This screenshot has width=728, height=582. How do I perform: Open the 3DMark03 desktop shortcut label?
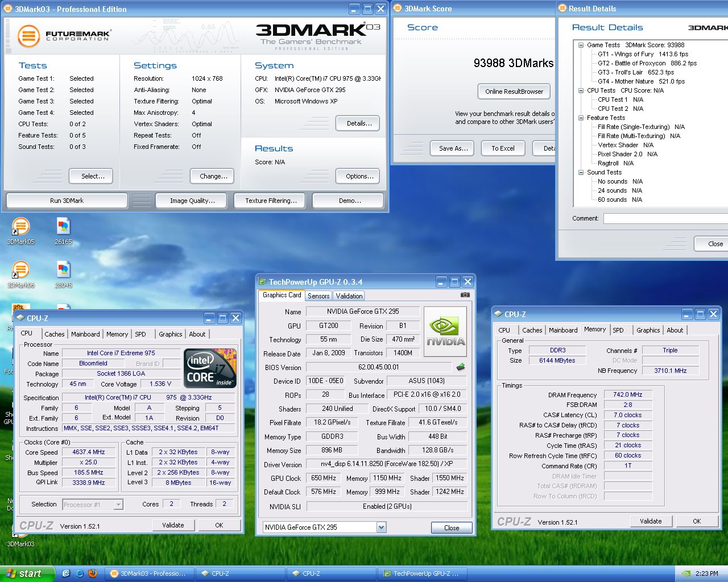point(20,544)
